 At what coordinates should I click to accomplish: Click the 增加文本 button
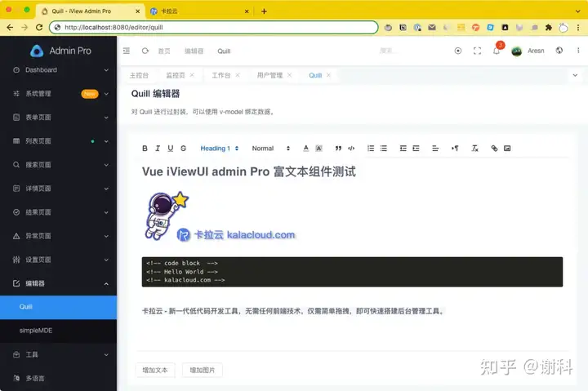[x=155, y=370]
